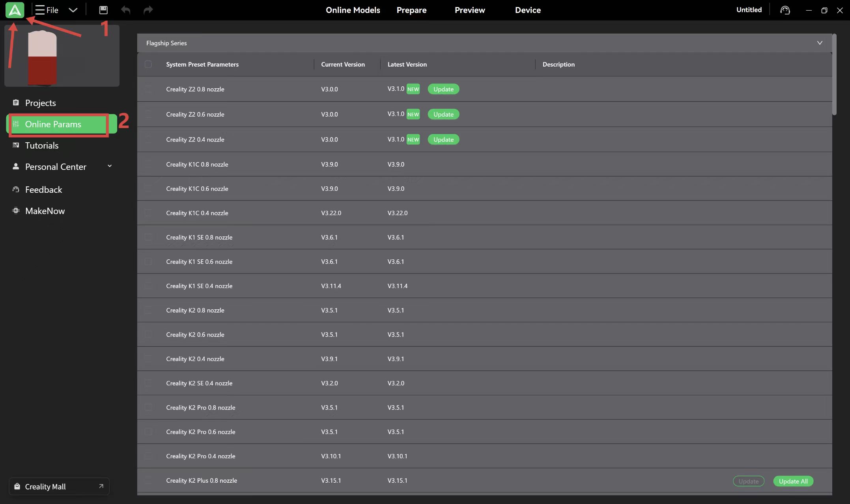Click the Current Version column header
This screenshot has width=850, height=504.
(x=343, y=64)
